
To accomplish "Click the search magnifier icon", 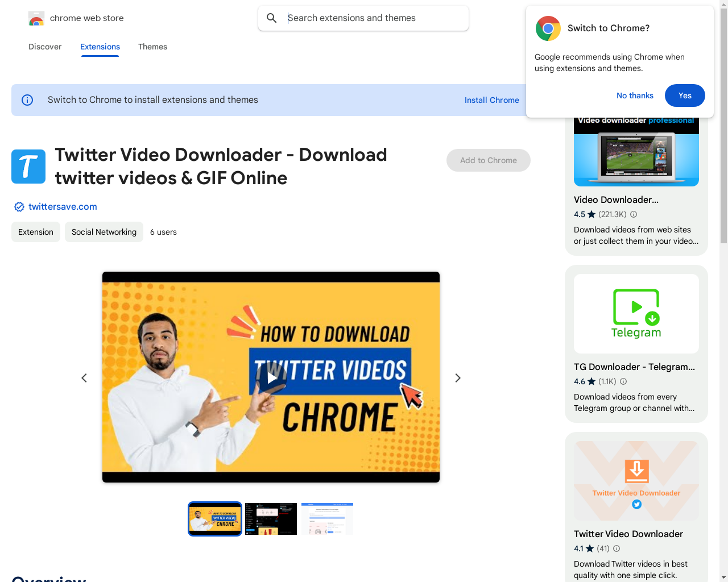I will [272, 18].
